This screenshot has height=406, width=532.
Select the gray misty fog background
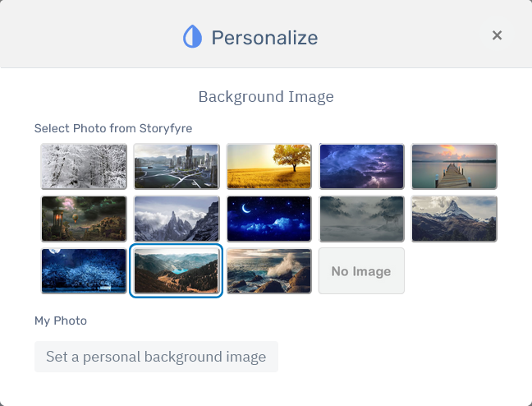pos(362,219)
